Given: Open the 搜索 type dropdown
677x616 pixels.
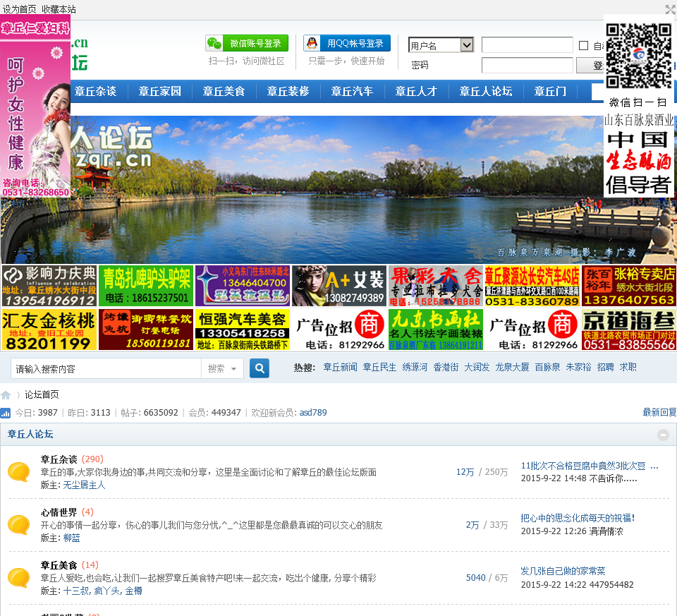Looking at the screenshot, I should click(x=222, y=368).
